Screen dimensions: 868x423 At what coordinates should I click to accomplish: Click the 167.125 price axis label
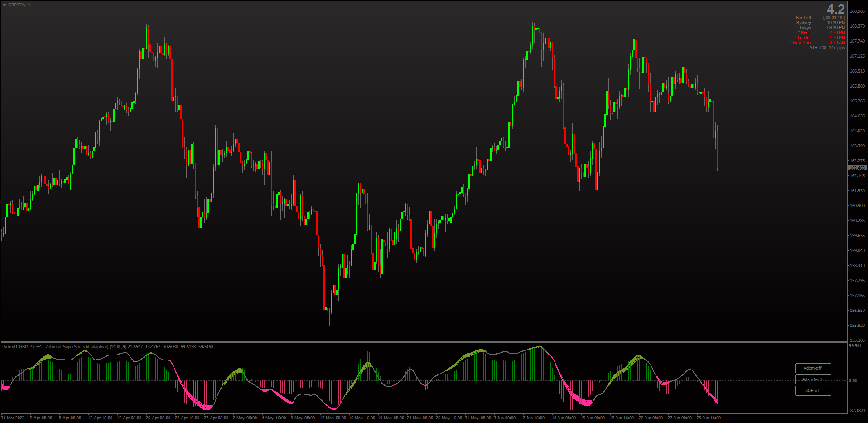[x=857, y=56]
